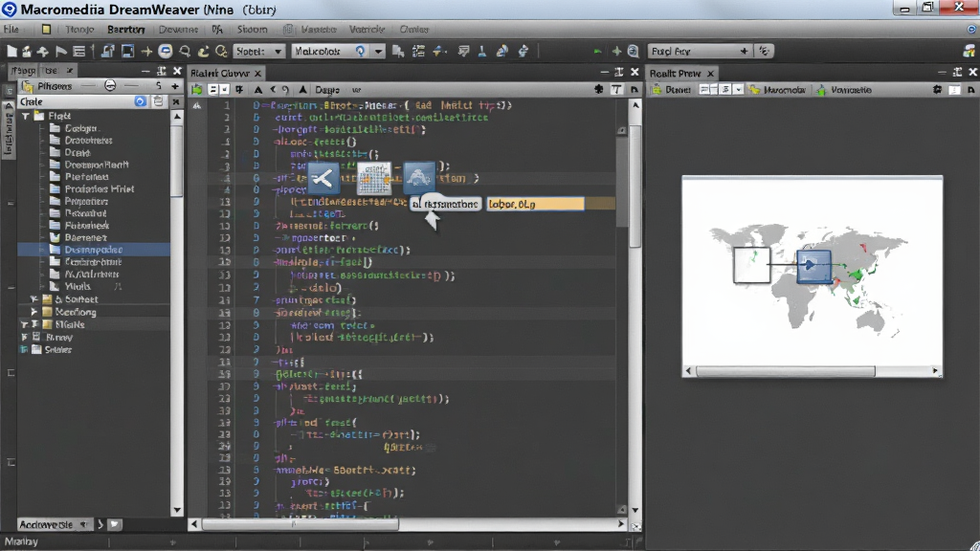Click the left back arrow in the editor toolbar
This screenshot has height=551, width=980.
click(273, 90)
